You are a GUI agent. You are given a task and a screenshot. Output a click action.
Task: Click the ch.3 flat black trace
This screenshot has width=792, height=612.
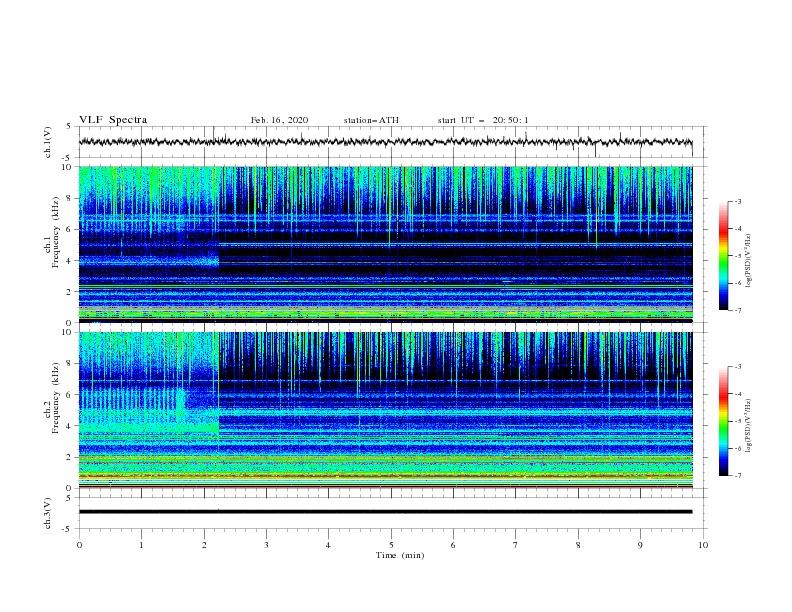385,512
